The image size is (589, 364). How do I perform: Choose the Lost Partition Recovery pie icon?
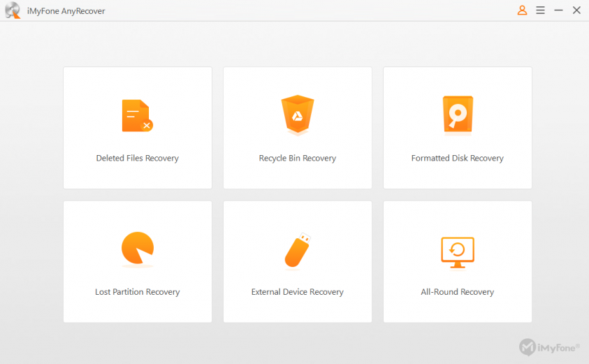[137, 249]
